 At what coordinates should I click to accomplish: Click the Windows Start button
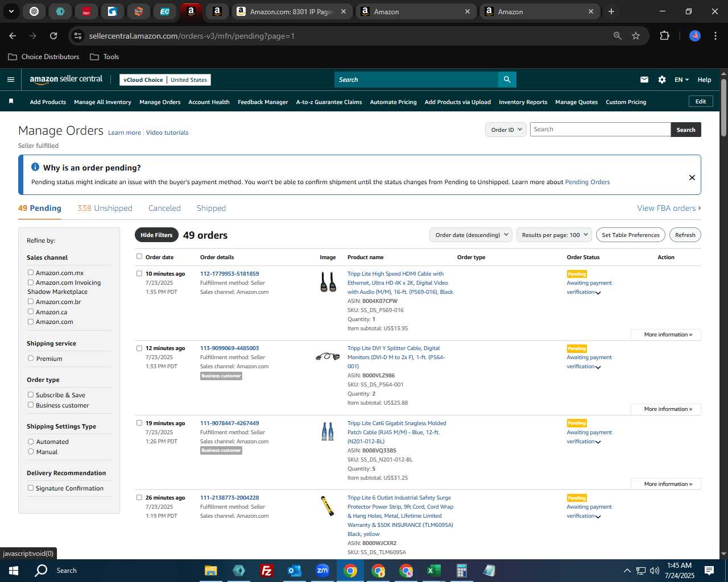tap(14, 571)
